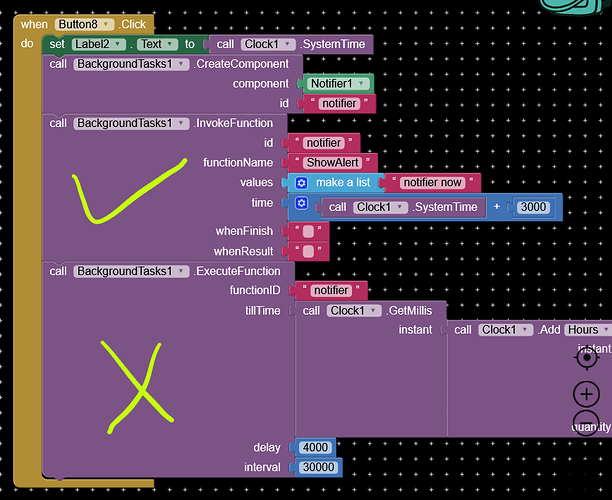Edit the delay value 4000
This screenshot has width=612, height=500.
coord(315,447)
